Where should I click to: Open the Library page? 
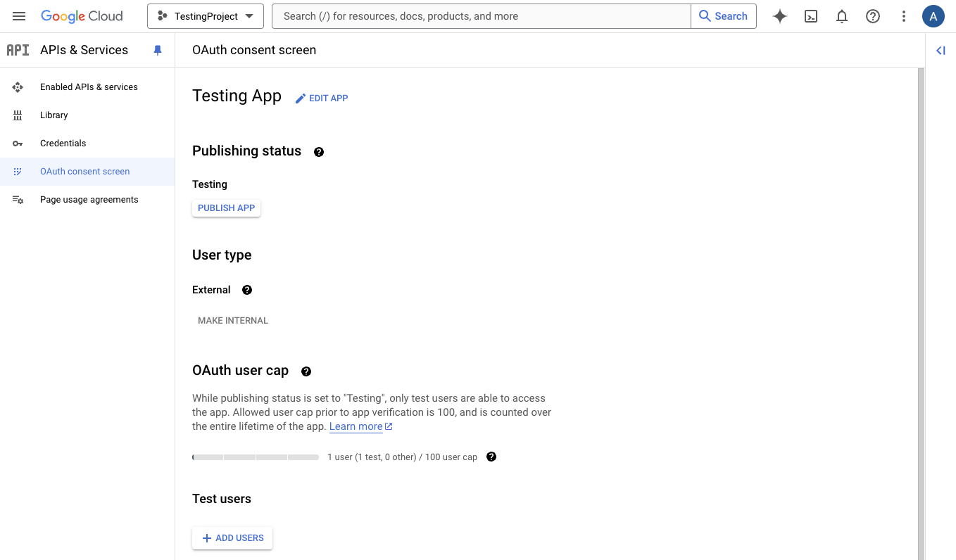[x=87, y=115]
